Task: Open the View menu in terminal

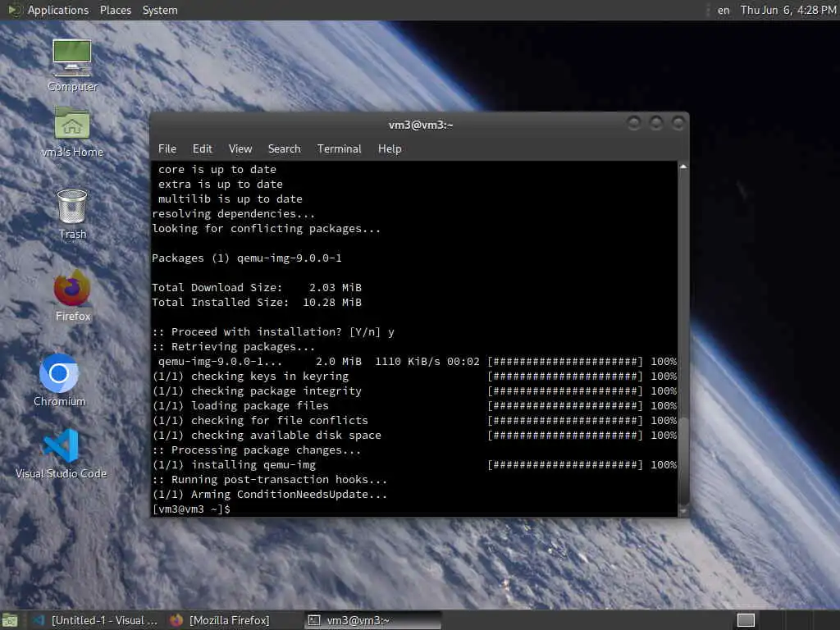Action: [240, 149]
